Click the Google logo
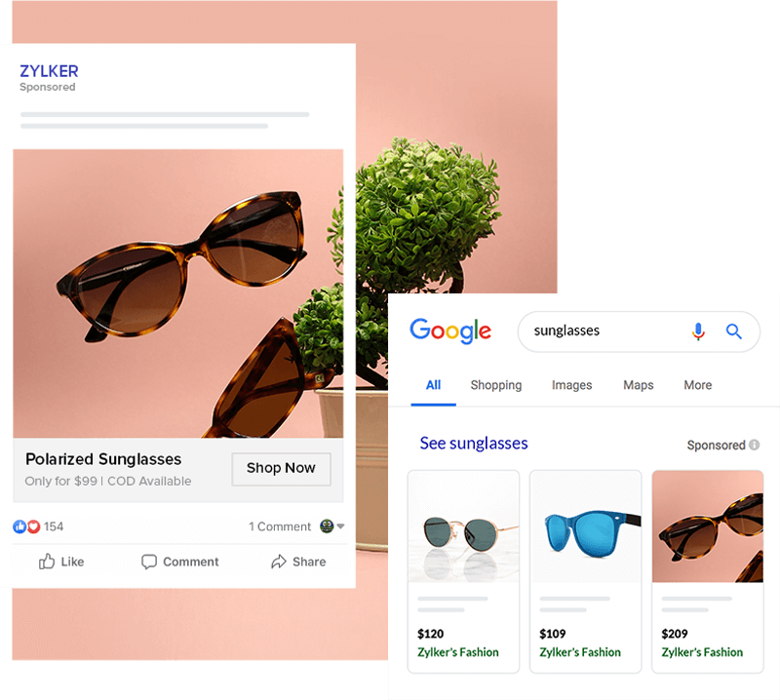The height and width of the screenshot is (700, 780). (450, 331)
